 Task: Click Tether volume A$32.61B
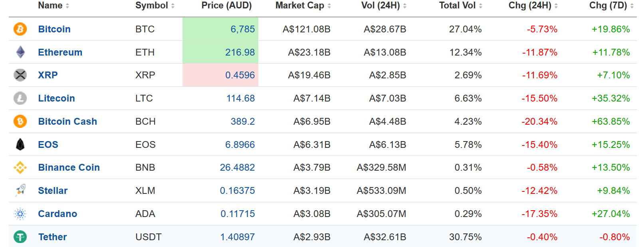tap(385, 237)
